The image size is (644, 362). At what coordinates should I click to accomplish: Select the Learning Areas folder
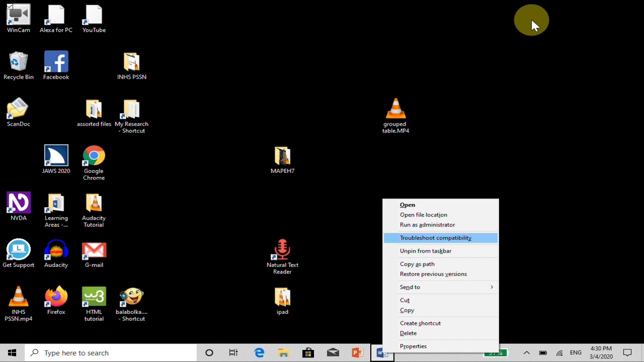56,210
